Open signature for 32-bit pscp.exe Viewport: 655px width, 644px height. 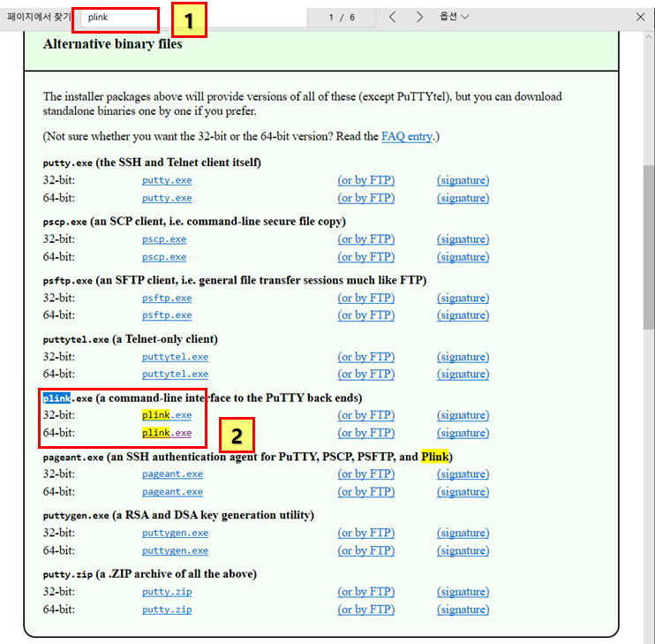point(463,239)
